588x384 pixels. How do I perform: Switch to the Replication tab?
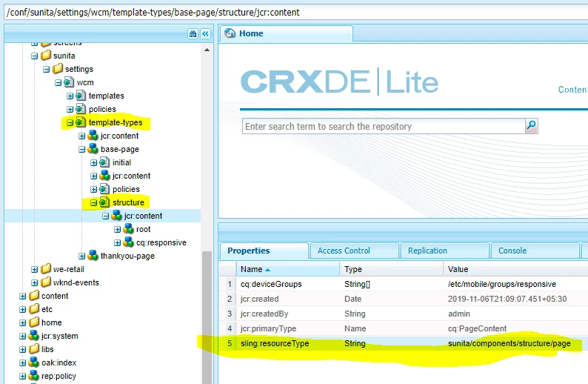(x=445, y=251)
